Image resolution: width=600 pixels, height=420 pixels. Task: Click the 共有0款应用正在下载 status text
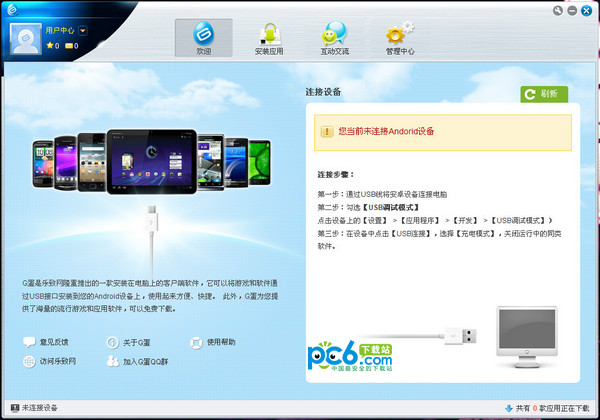(x=555, y=408)
